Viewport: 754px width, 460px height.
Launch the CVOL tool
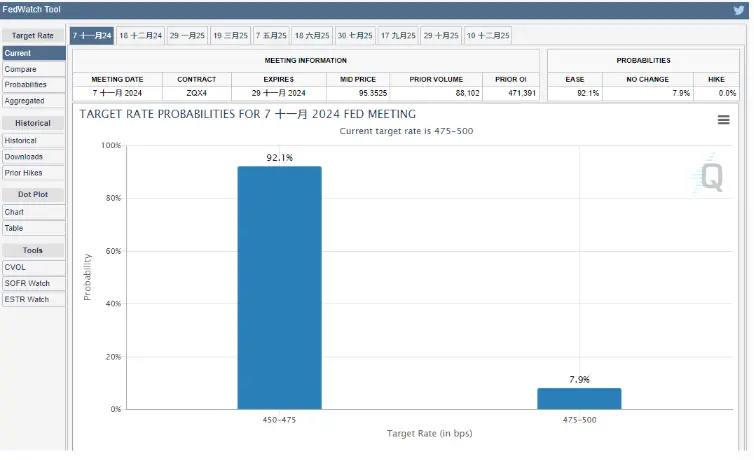[33, 267]
